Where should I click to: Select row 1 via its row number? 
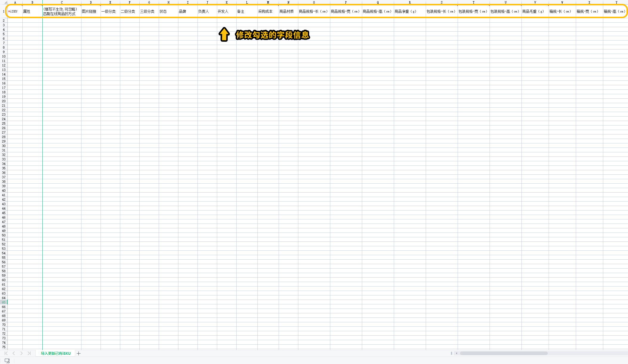(x=4, y=11)
